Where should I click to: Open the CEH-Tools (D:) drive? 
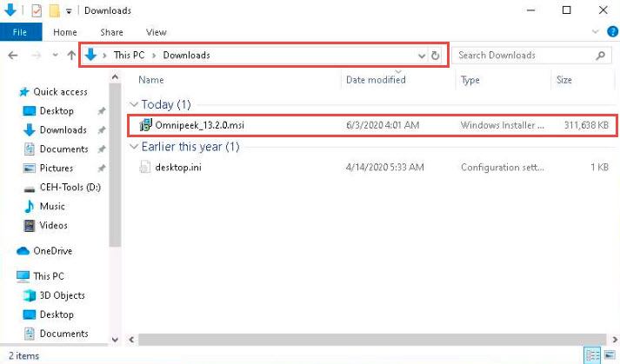point(70,187)
